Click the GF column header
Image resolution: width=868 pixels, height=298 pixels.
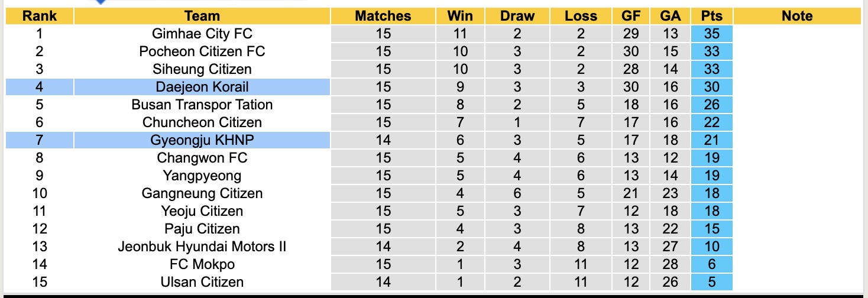(631, 16)
